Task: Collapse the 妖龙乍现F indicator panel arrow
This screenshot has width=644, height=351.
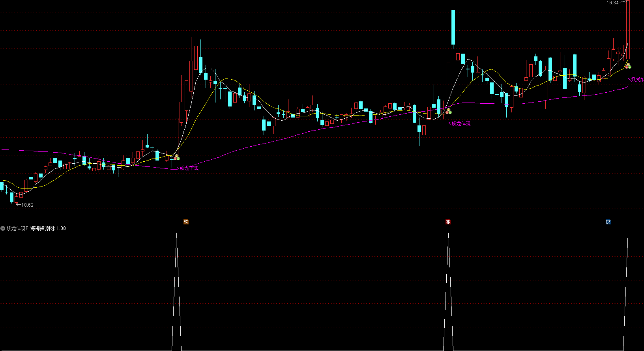Action: tap(3, 228)
